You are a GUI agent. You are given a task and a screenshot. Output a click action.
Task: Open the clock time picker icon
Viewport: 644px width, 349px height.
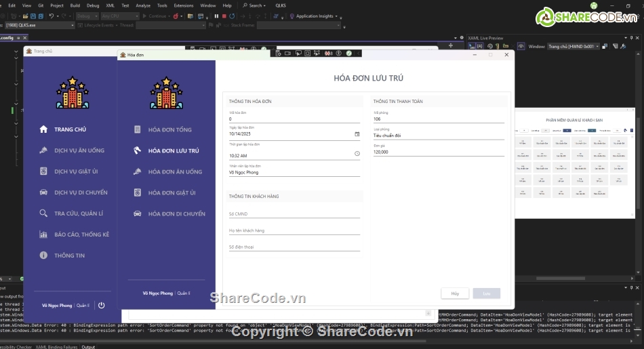[357, 154]
